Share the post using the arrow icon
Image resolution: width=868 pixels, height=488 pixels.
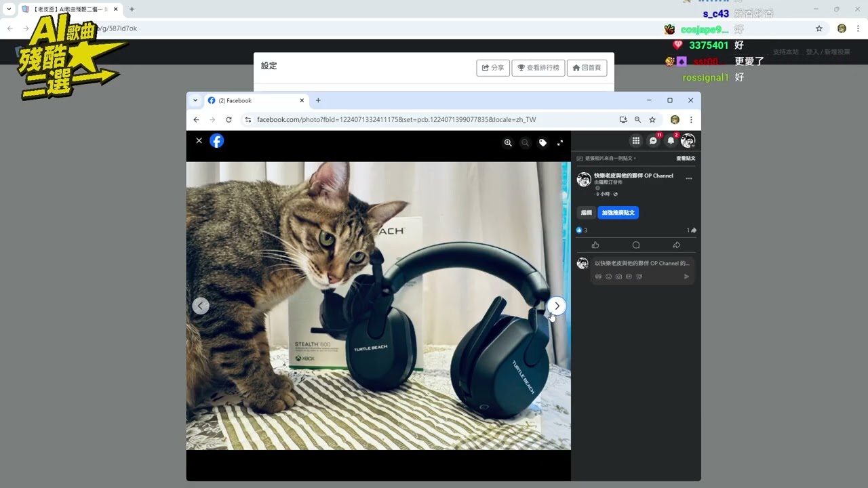point(676,245)
